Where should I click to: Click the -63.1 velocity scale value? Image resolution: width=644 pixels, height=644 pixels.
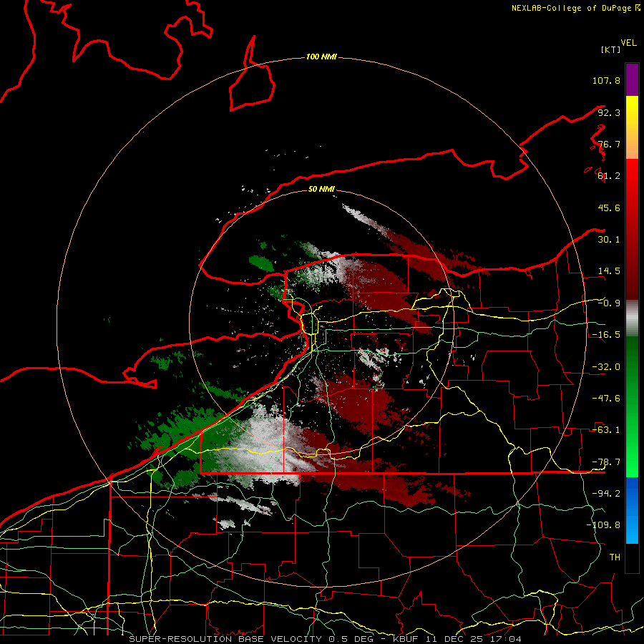click(606, 430)
